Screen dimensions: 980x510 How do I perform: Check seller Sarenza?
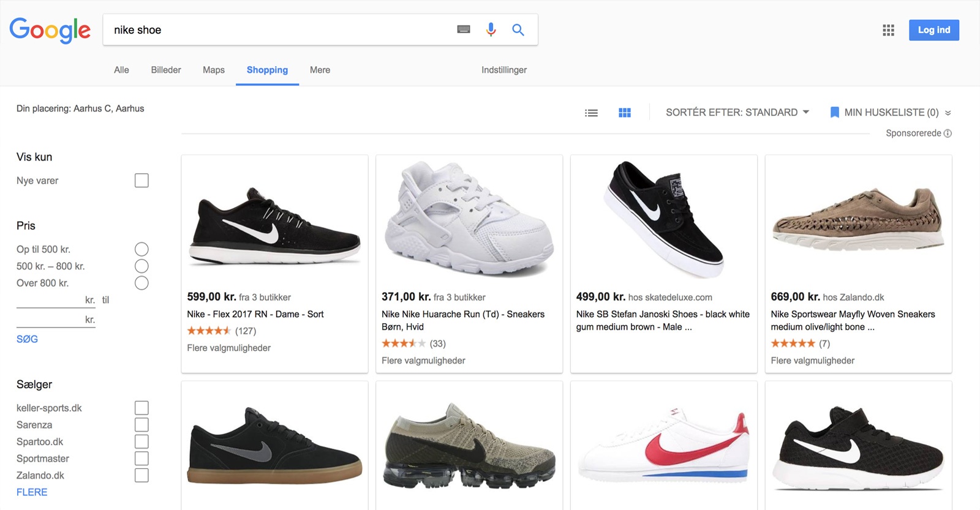(141, 424)
